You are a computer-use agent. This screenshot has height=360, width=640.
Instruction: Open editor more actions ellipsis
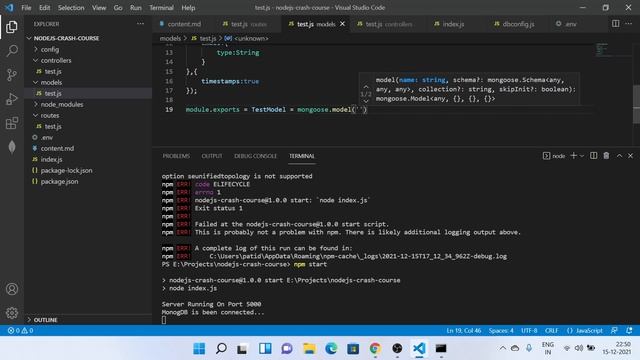629,24
